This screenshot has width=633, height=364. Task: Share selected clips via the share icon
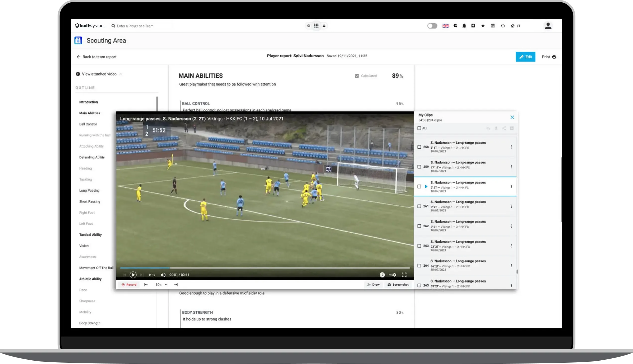coord(504,128)
